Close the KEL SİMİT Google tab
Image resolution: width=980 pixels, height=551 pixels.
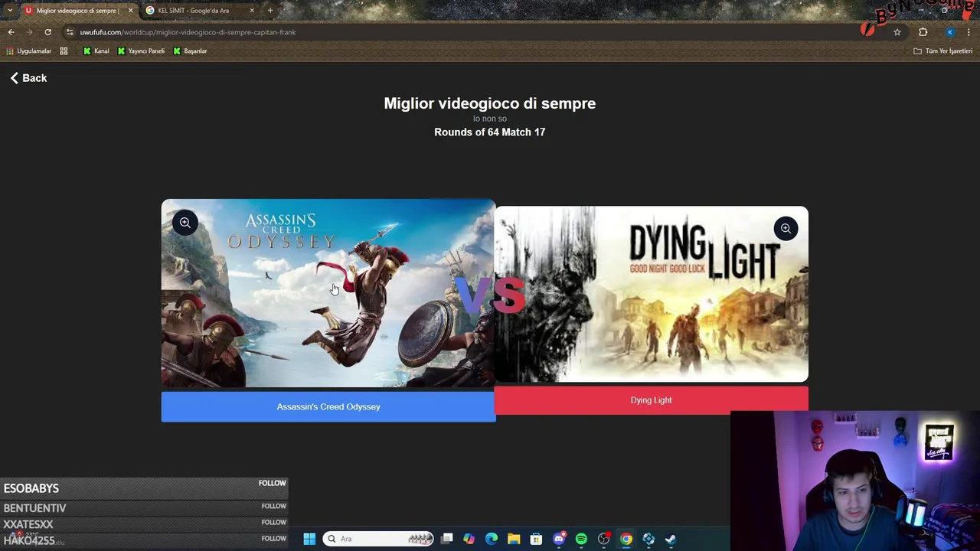pos(252,10)
